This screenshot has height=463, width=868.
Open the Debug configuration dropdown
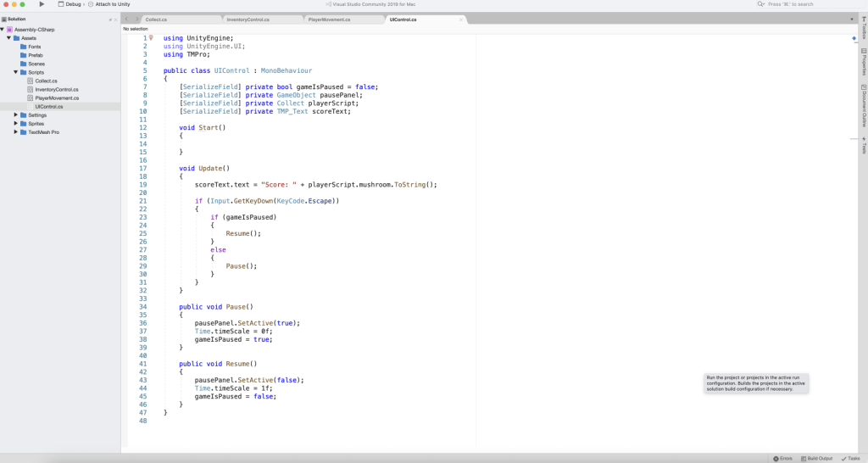point(72,4)
